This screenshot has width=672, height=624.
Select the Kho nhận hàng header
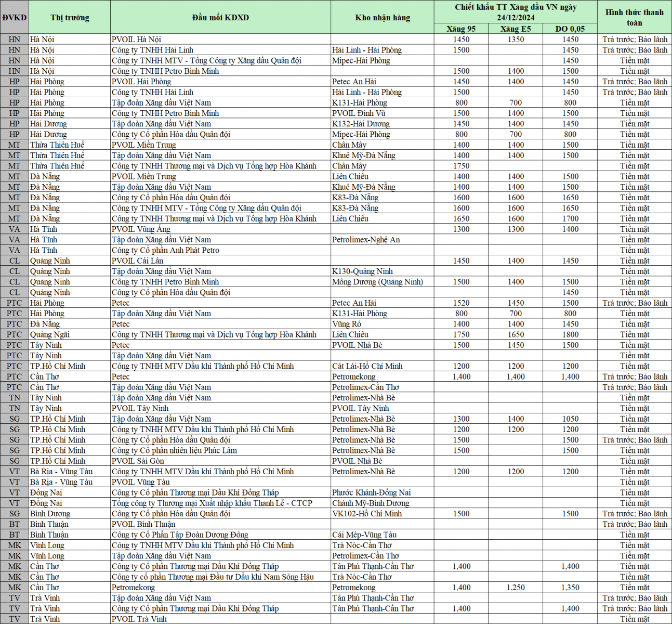click(x=383, y=17)
